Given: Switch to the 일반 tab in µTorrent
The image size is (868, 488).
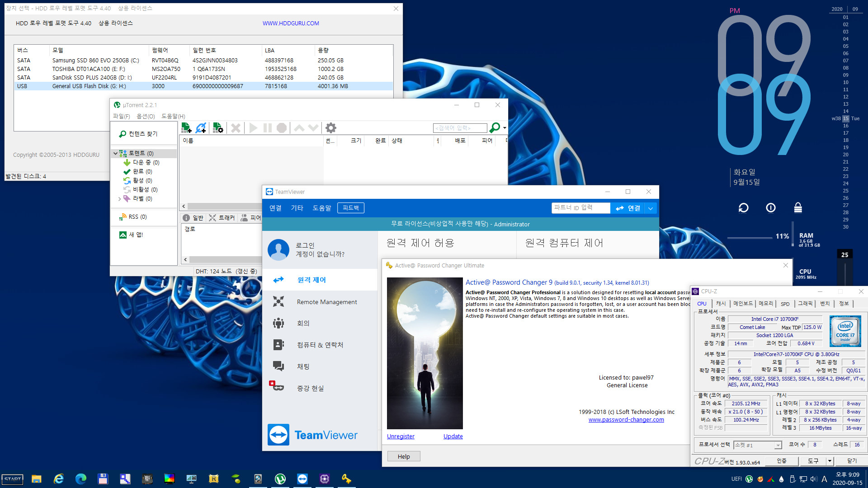Looking at the screenshot, I should tap(193, 218).
